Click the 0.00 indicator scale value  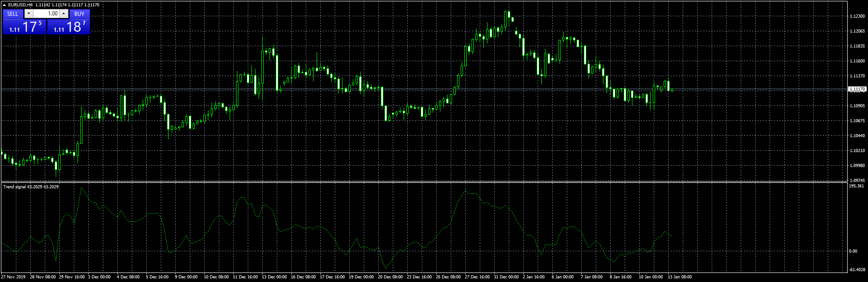point(853,251)
